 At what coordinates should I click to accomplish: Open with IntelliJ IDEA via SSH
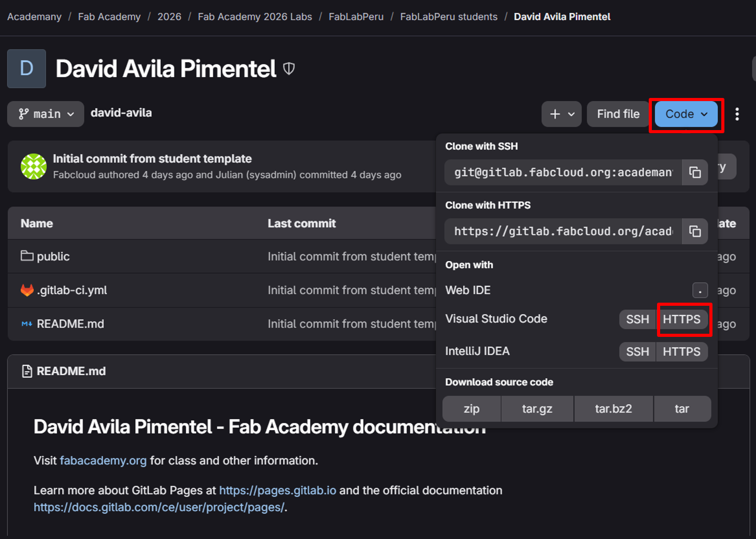click(x=637, y=352)
